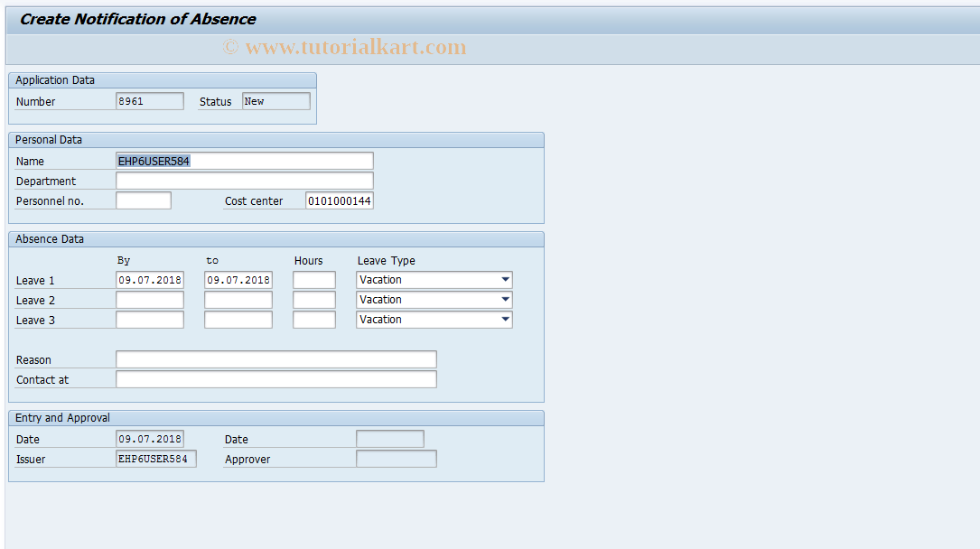Click the Reason input field
This screenshot has width=980, height=549.
tap(275, 358)
